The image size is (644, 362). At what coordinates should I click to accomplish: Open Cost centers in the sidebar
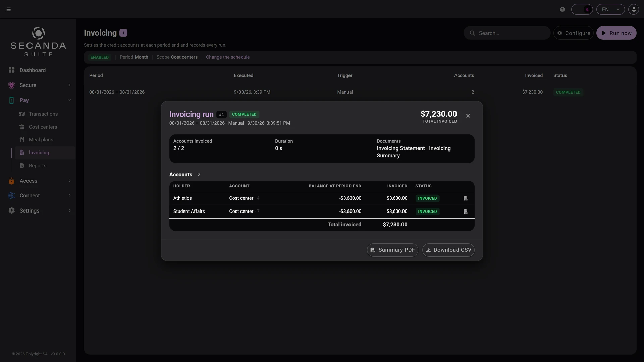(43, 127)
